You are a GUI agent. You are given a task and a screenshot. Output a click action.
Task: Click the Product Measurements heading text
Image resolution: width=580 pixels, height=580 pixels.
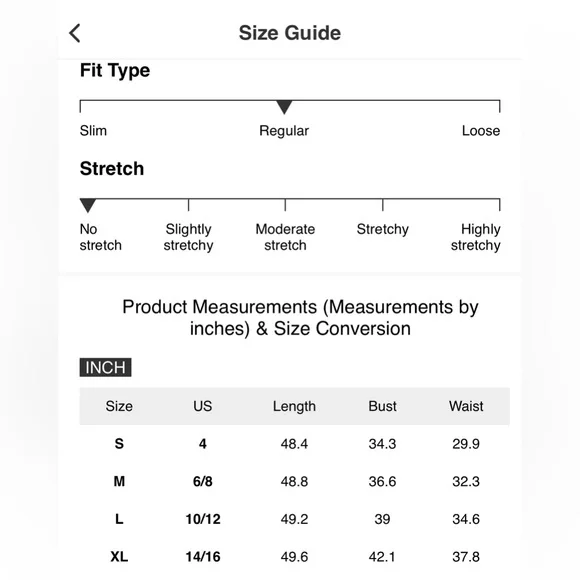coord(300,318)
